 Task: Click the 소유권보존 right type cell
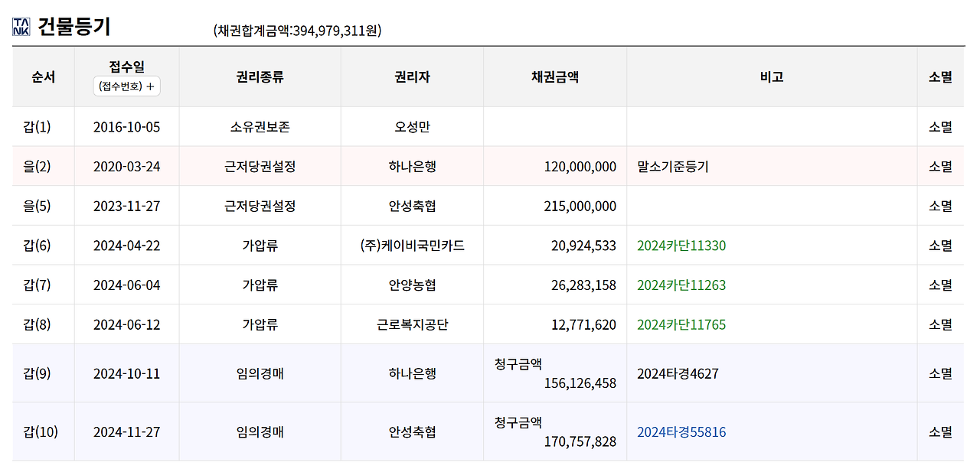260,127
